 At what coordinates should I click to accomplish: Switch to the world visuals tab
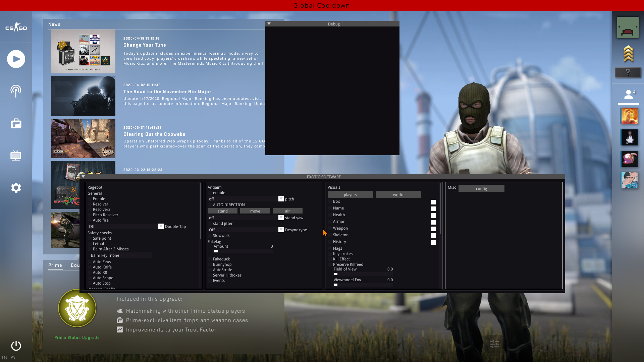[398, 194]
